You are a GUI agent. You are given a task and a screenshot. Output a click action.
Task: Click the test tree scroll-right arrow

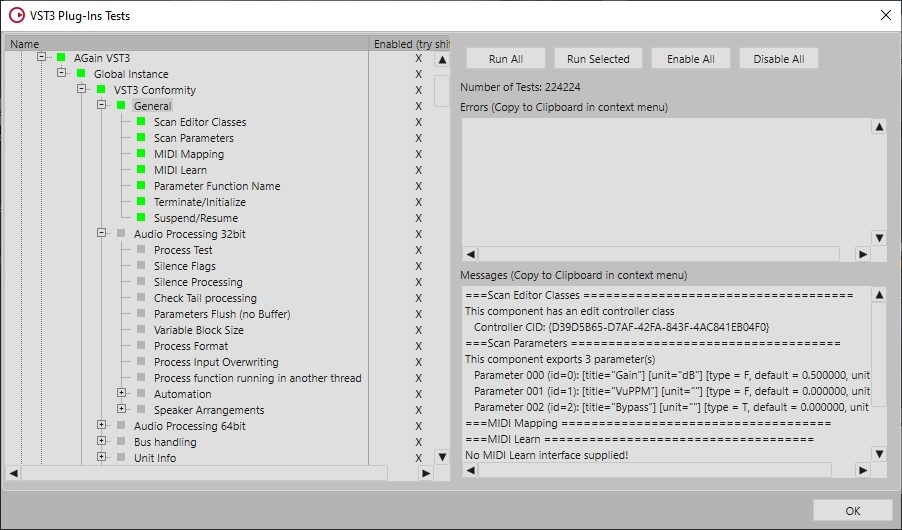[426, 473]
